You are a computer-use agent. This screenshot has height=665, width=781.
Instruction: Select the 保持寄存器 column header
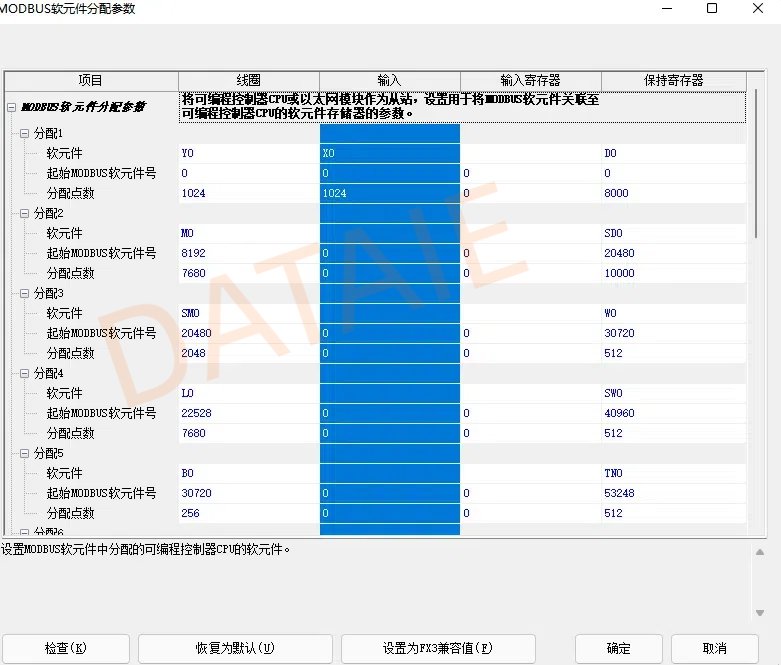click(x=674, y=81)
